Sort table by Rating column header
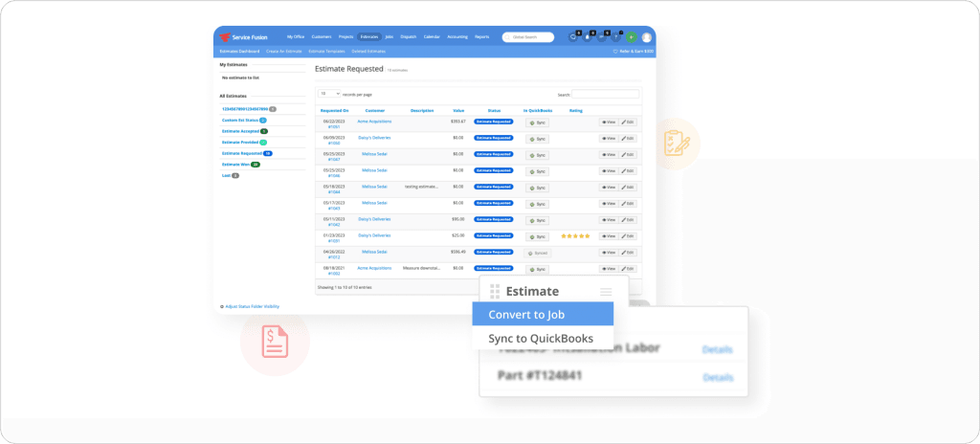980x444 pixels. pos(575,111)
